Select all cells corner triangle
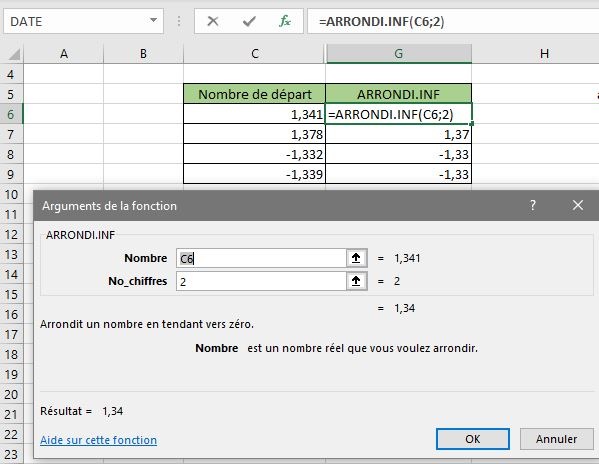Image resolution: width=599 pixels, height=464 pixels. click(x=14, y=54)
